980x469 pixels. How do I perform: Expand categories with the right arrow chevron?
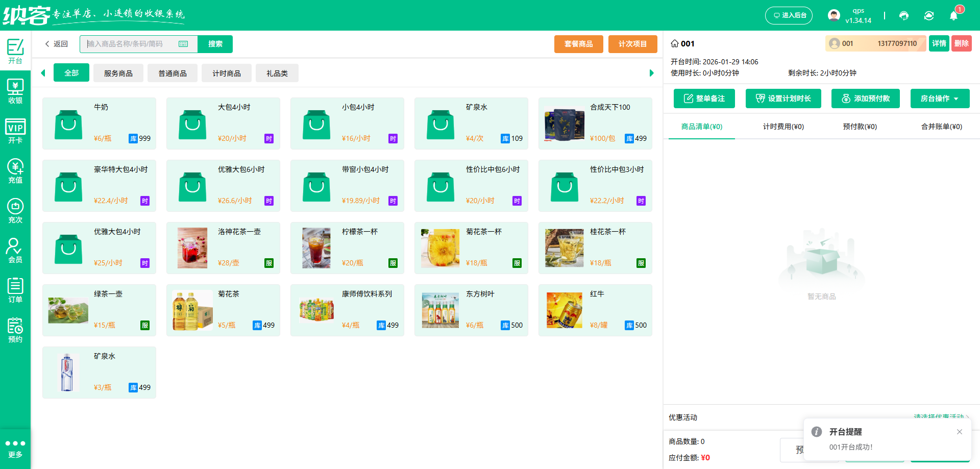[x=651, y=72]
